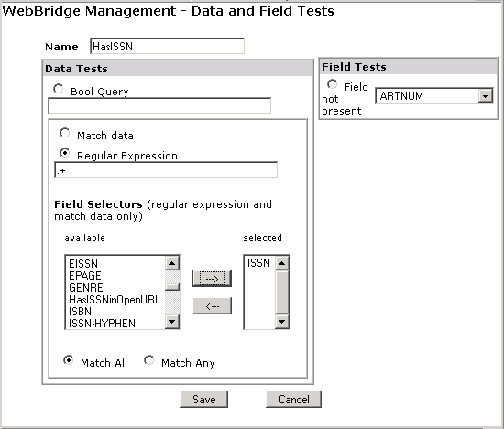Screen dimensions: 504x429
Task: Select HasISSNinOpenURL in available list
Action: click(115, 300)
